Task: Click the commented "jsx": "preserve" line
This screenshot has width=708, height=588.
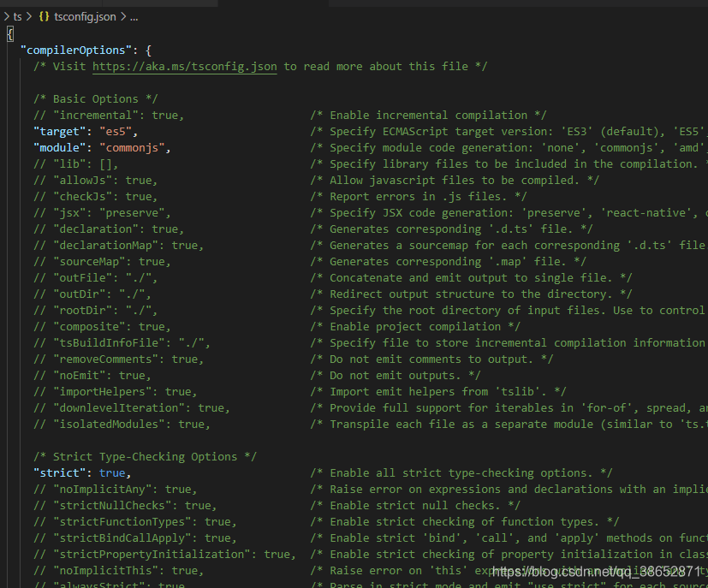Action: point(102,212)
